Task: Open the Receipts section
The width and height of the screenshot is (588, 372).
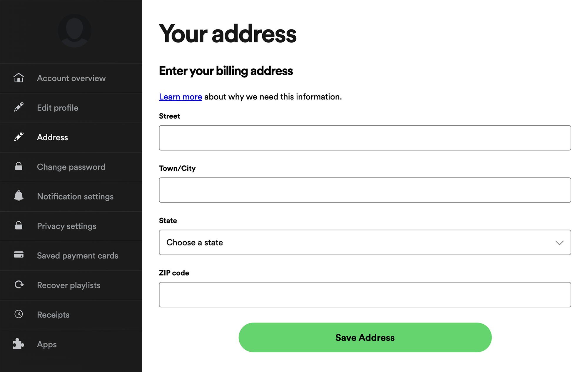Action: [x=53, y=315]
